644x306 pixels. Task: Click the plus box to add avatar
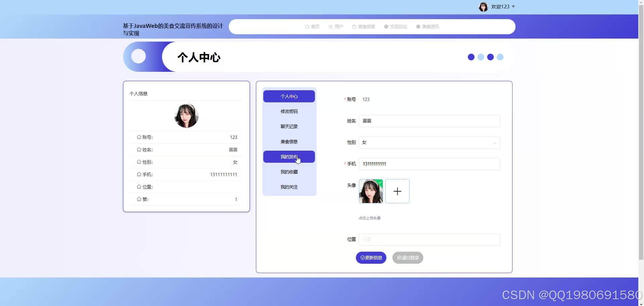[x=397, y=191]
